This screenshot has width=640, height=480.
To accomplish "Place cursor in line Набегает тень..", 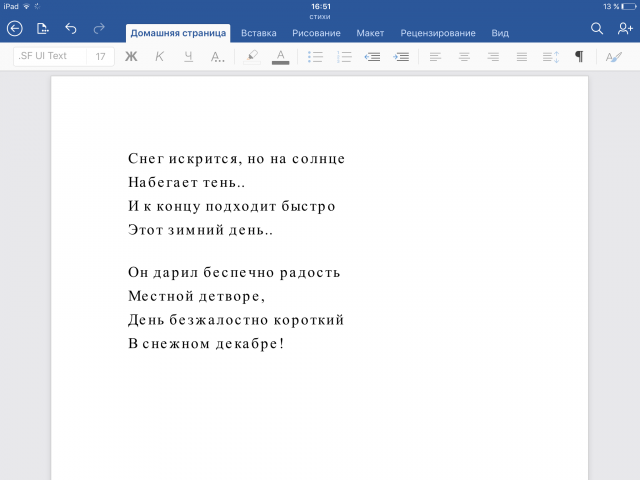I will (187, 182).
